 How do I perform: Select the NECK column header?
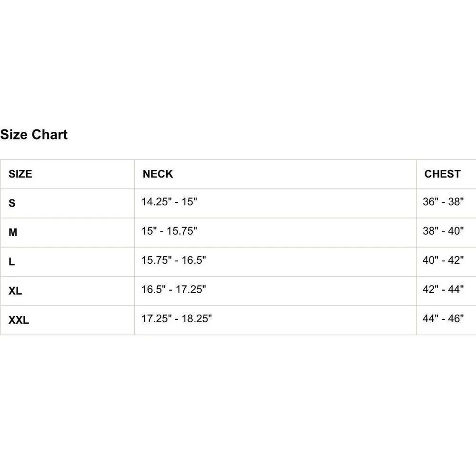(x=158, y=174)
